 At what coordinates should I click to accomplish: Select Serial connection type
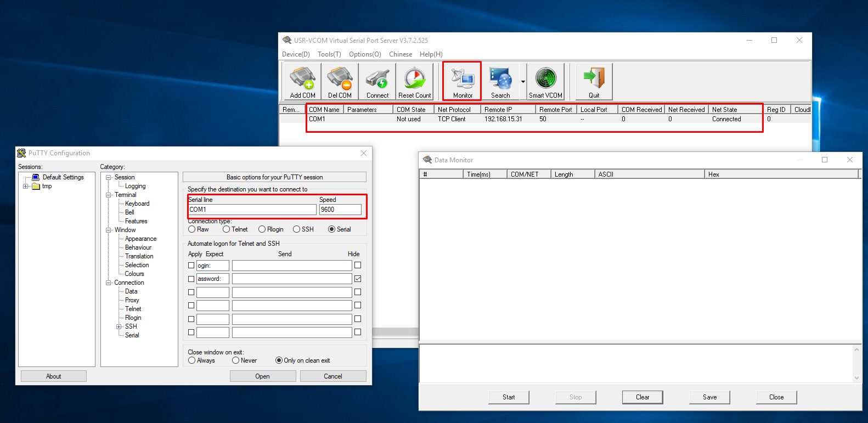coord(331,229)
